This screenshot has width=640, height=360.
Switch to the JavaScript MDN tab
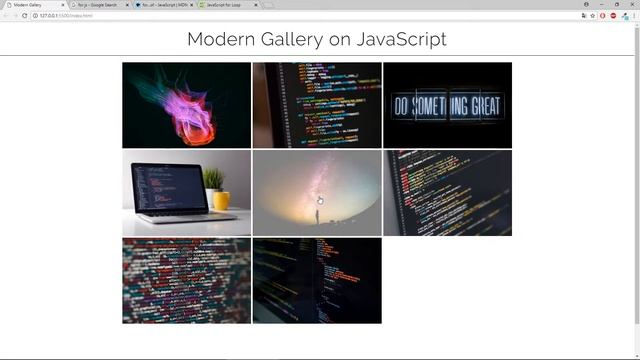164,5
